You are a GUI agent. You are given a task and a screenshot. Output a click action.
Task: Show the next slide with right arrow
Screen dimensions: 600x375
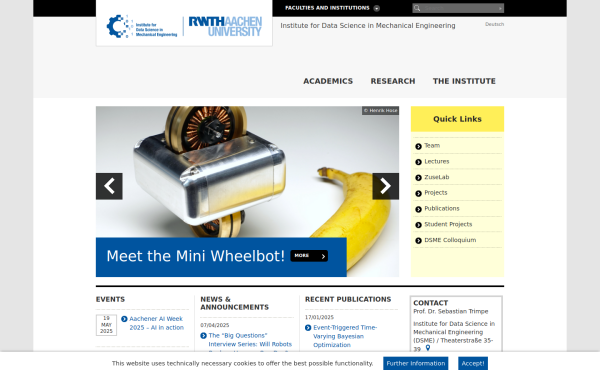(x=385, y=186)
